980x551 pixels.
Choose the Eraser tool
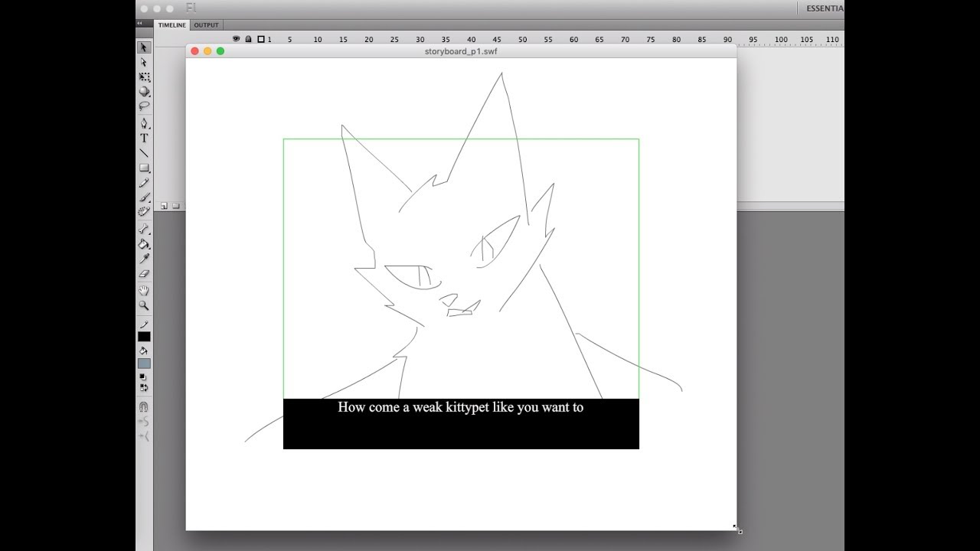(x=144, y=273)
